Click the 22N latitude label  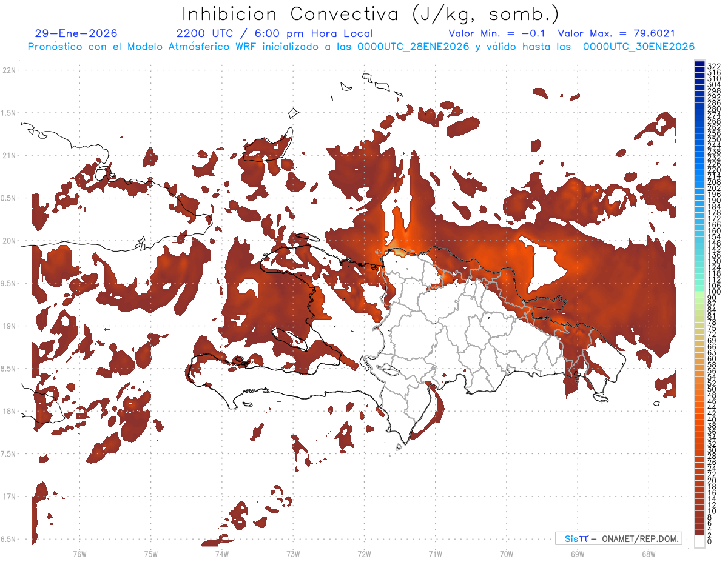pos(8,70)
